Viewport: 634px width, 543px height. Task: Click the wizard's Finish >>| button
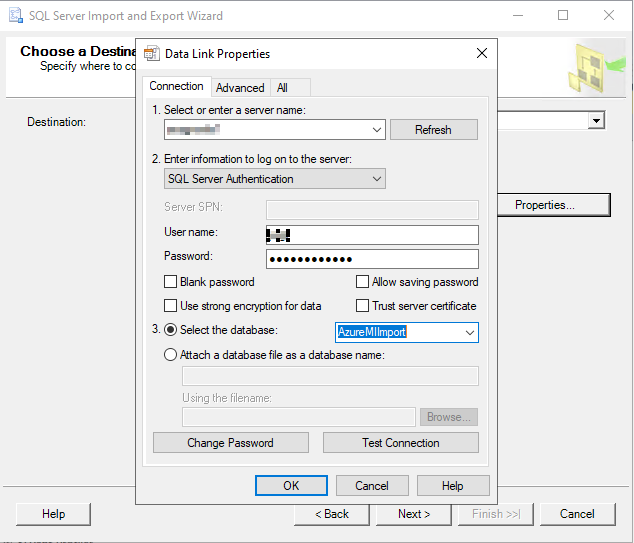[x=496, y=514]
